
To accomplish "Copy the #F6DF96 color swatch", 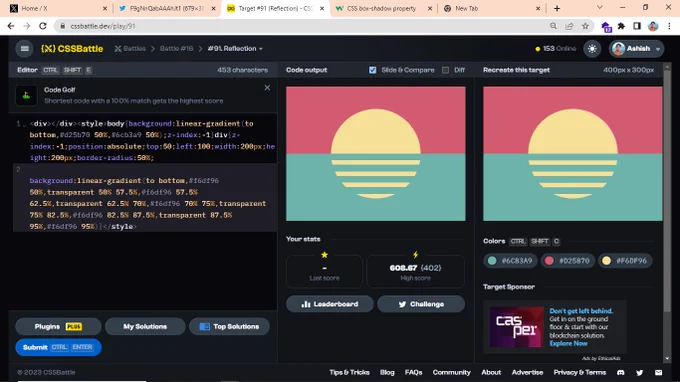I will tap(625, 261).
